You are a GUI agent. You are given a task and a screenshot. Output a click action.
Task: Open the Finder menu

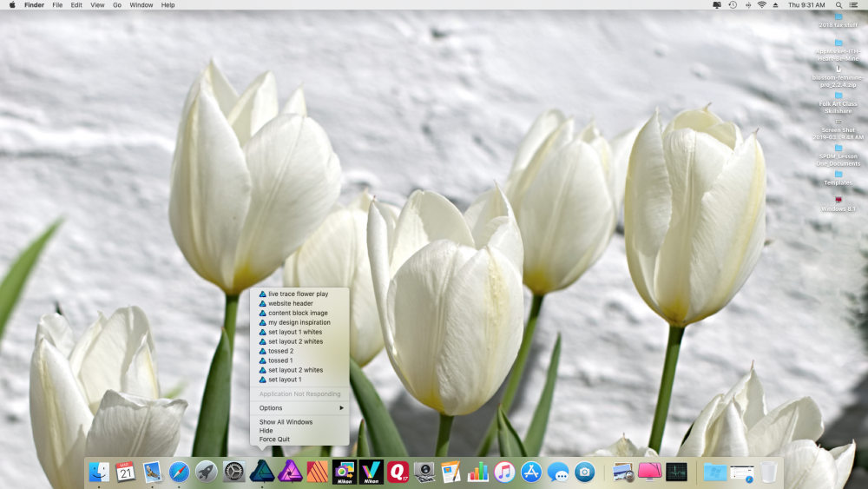tap(35, 5)
